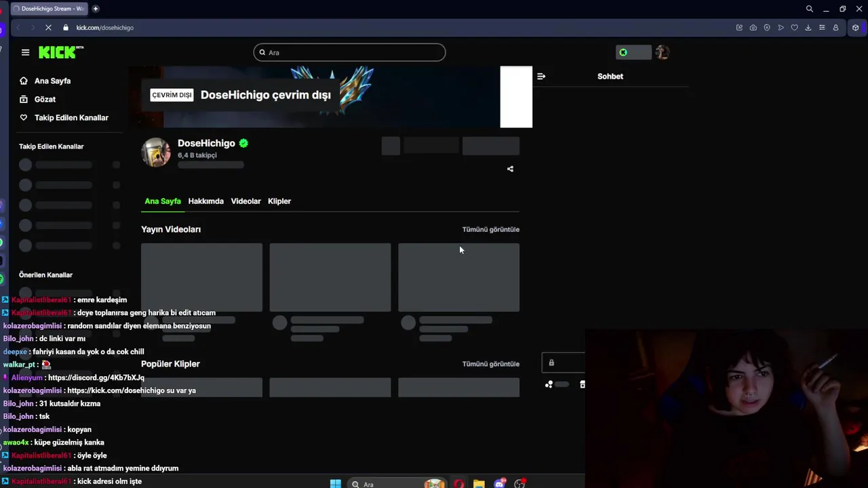Viewport: 868px width, 488px height.
Task: Go forward with the browser forward arrow
Action: [x=33, y=28]
